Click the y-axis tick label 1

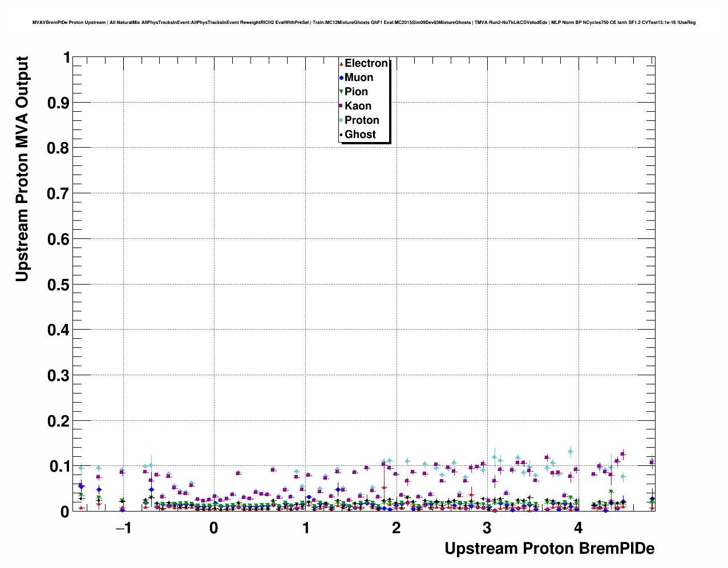coord(66,58)
